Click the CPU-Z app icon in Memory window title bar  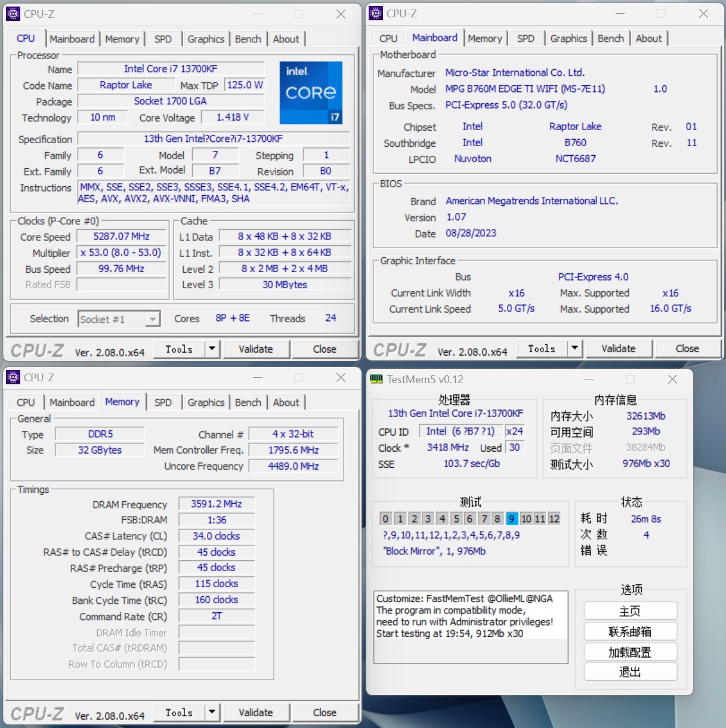[x=13, y=377]
